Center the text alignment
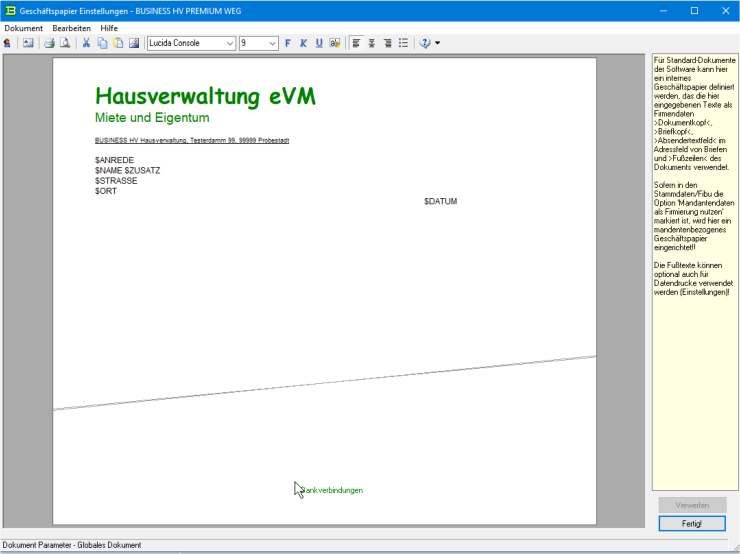 (372, 43)
